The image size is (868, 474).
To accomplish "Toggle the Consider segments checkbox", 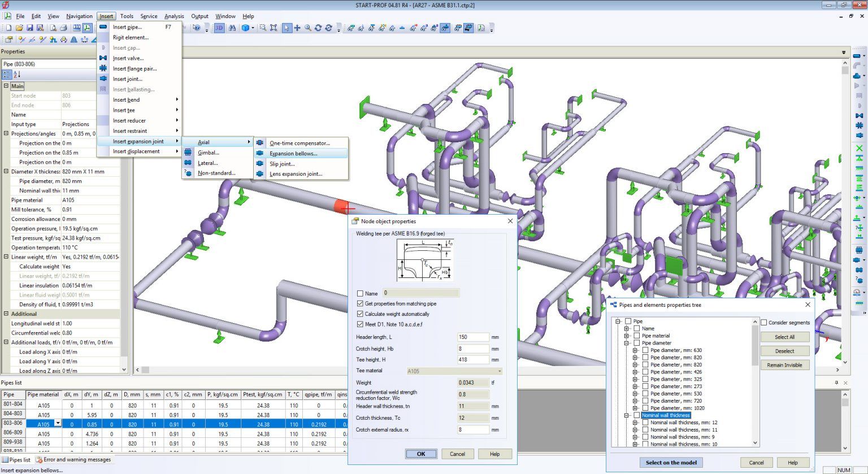I will 764,323.
